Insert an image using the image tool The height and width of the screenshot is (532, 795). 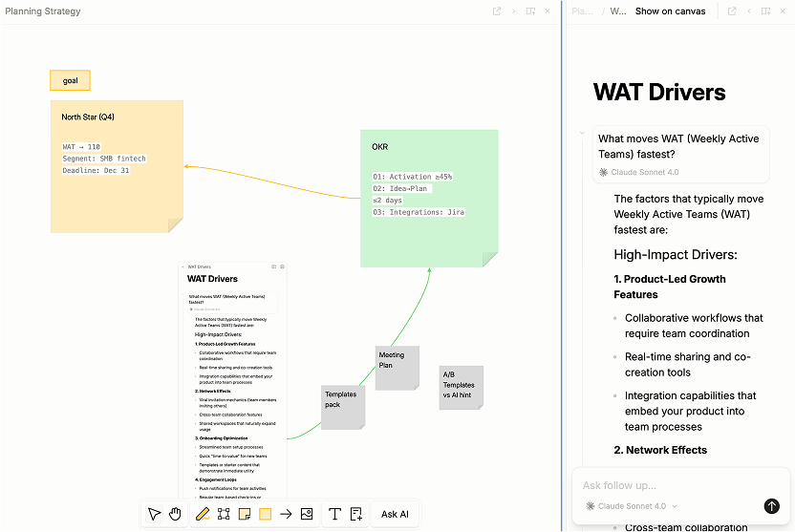click(x=307, y=514)
